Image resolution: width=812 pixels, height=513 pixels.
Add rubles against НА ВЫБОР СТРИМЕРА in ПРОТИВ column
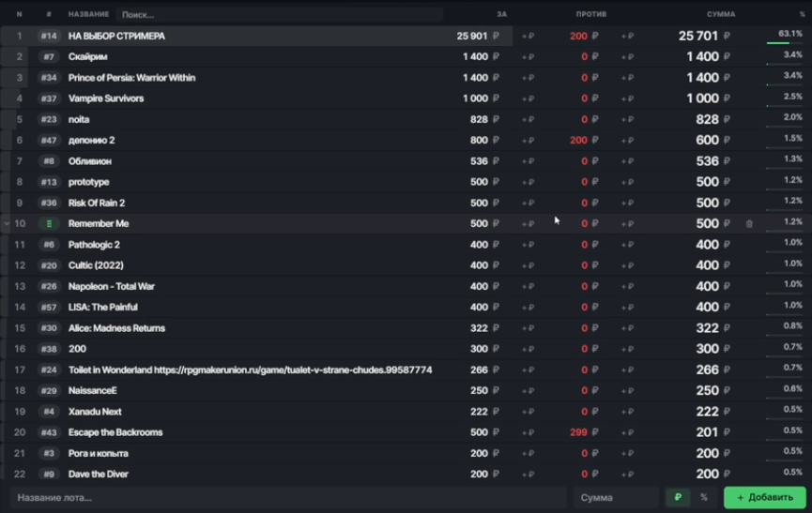pyautogui.click(x=627, y=37)
